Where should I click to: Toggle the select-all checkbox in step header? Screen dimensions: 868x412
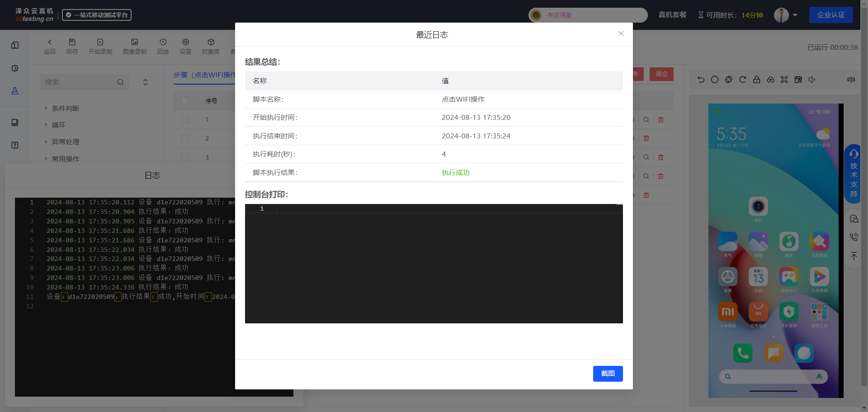(185, 100)
